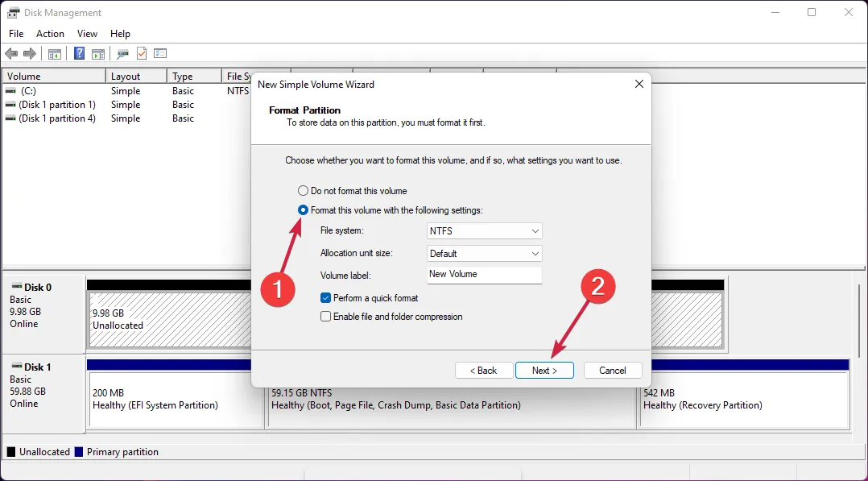Open the File menu

click(x=16, y=34)
